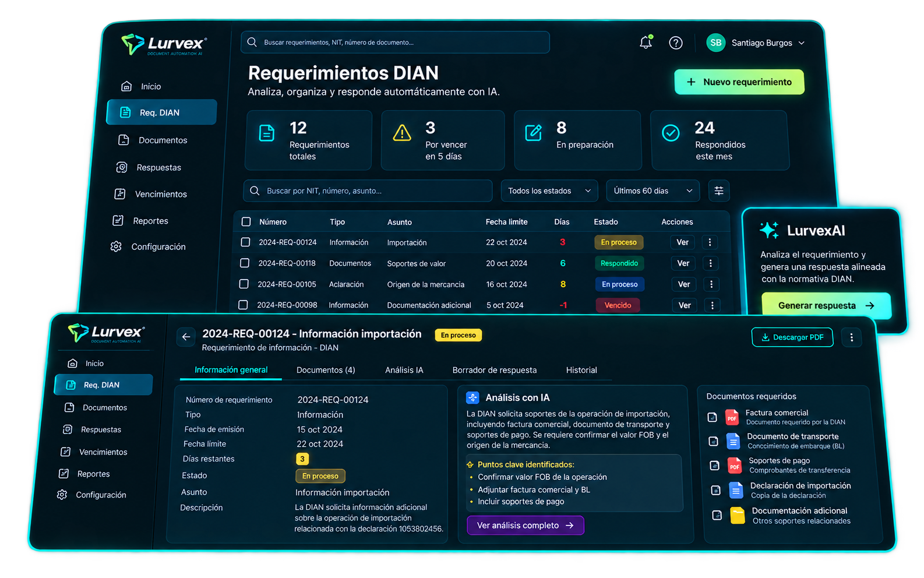Click the Vencido status badge
924x578 pixels.
[618, 305]
